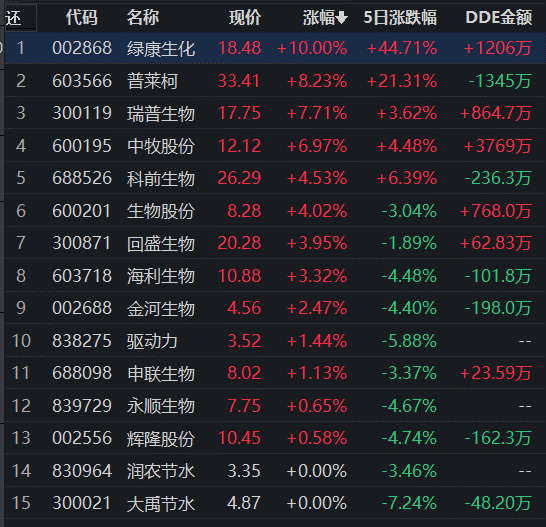The width and height of the screenshot is (546, 527).
Task: Click on 生物股份 stock name
Action: [x=161, y=211]
